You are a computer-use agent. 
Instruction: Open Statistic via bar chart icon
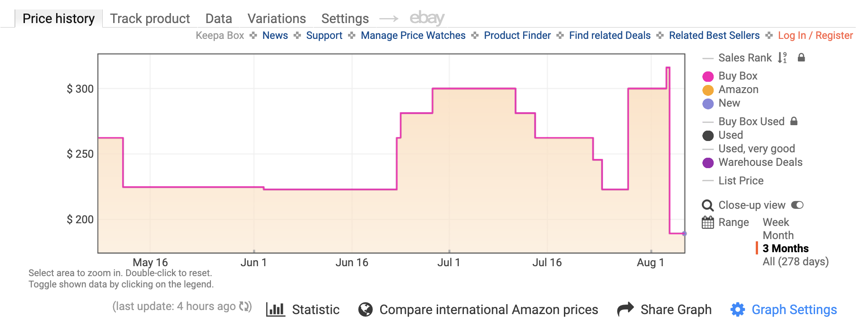(x=276, y=310)
